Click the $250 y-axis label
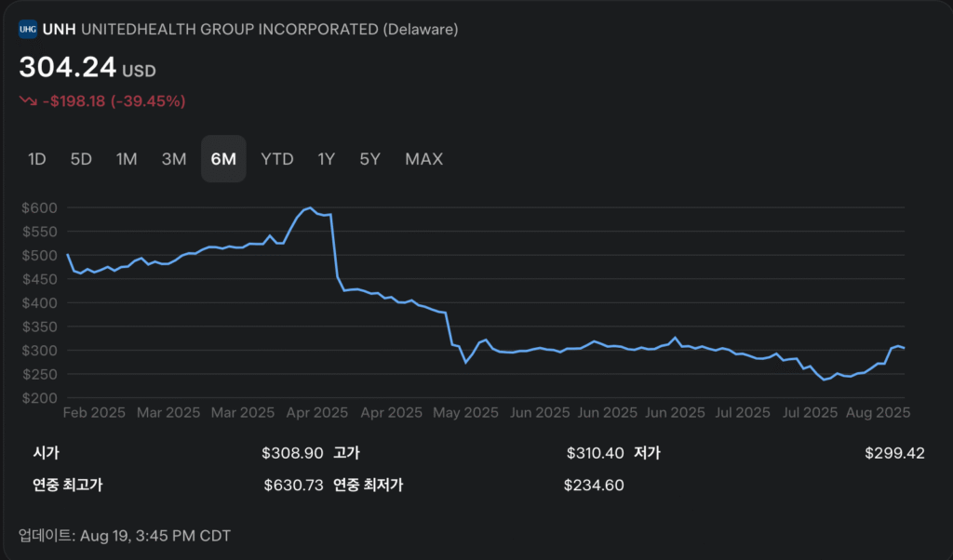953x560 pixels. [39, 374]
